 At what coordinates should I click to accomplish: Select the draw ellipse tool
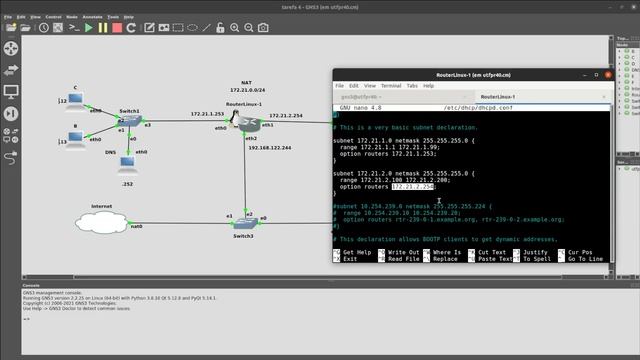(192, 27)
